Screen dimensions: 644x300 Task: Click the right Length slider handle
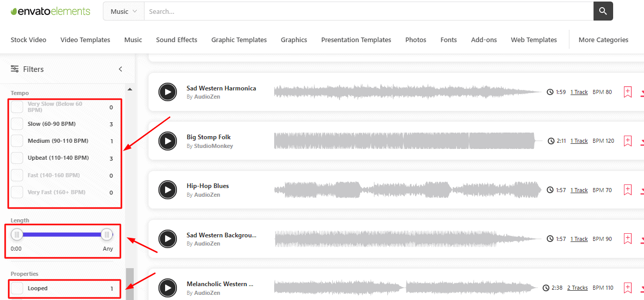pyautogui.click(x=106, y=235)
